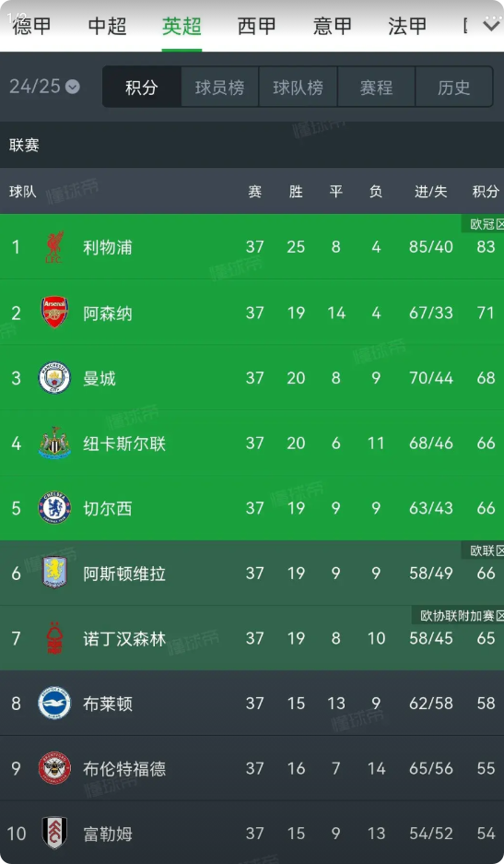Tap the Aston Villa crest
504x864 pixels.
(x=54, y=573)
